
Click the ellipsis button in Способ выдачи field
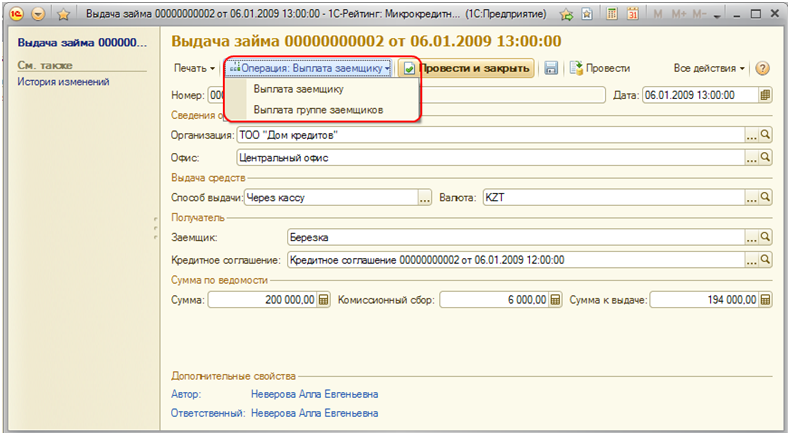click(424, 198)
